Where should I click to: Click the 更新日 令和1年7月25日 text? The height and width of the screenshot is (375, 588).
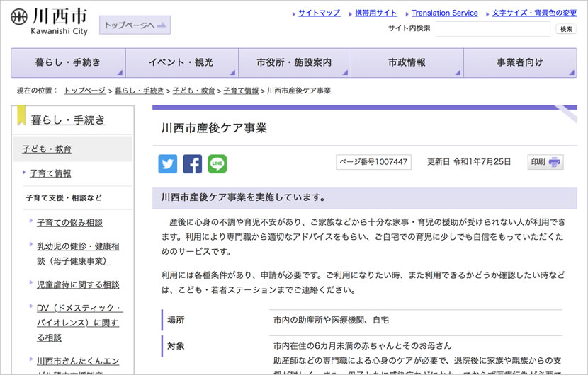tap(469, 162)
